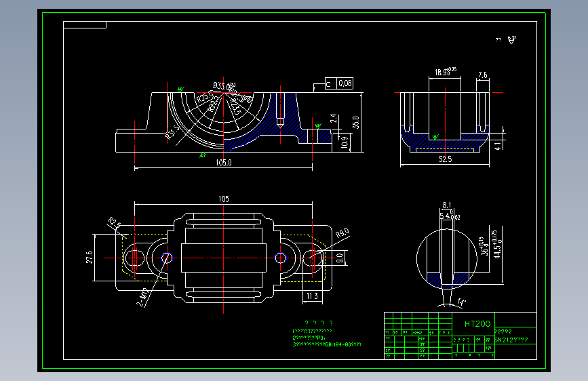Click the R9.0 radius dimension label
This screenshot has width=588, height=381.
tap(342, 233)
